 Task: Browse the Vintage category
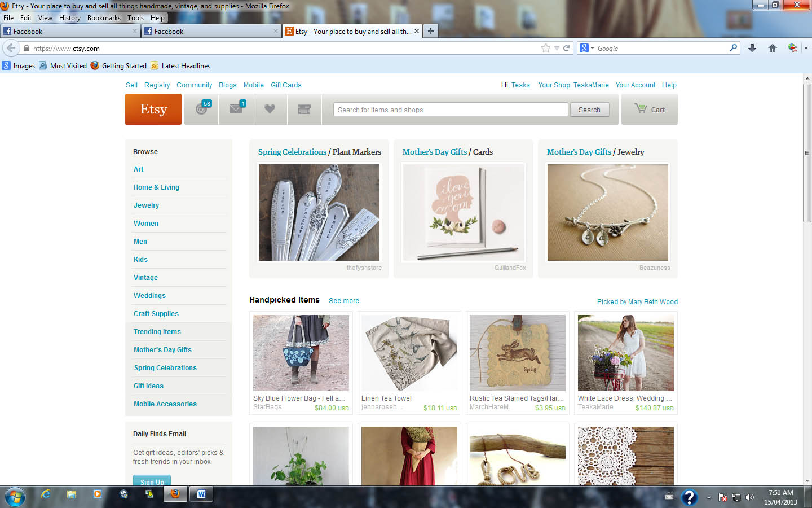pyautogui.click(x=145, y=277)
